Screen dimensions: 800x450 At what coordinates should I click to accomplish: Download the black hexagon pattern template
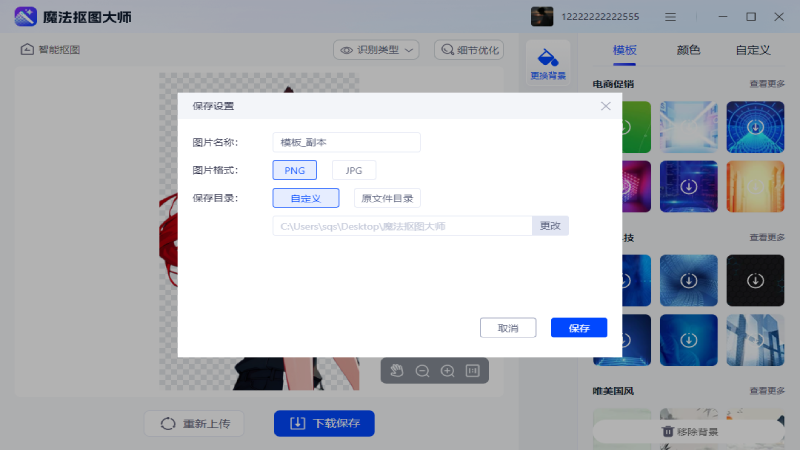[755, 281]
